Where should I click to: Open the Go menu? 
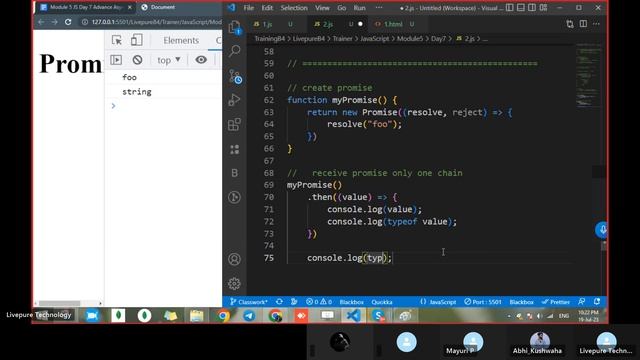pos(342,8)
